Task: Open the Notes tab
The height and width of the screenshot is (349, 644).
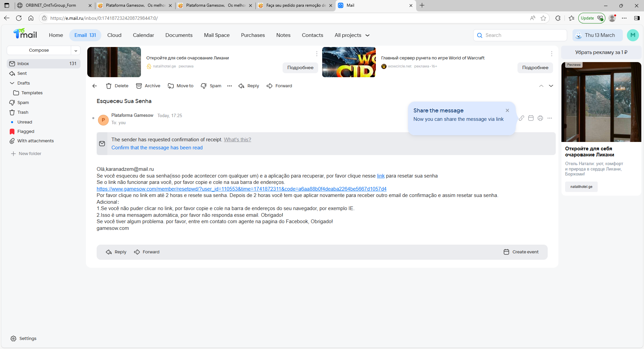Action: click(283, 35)
